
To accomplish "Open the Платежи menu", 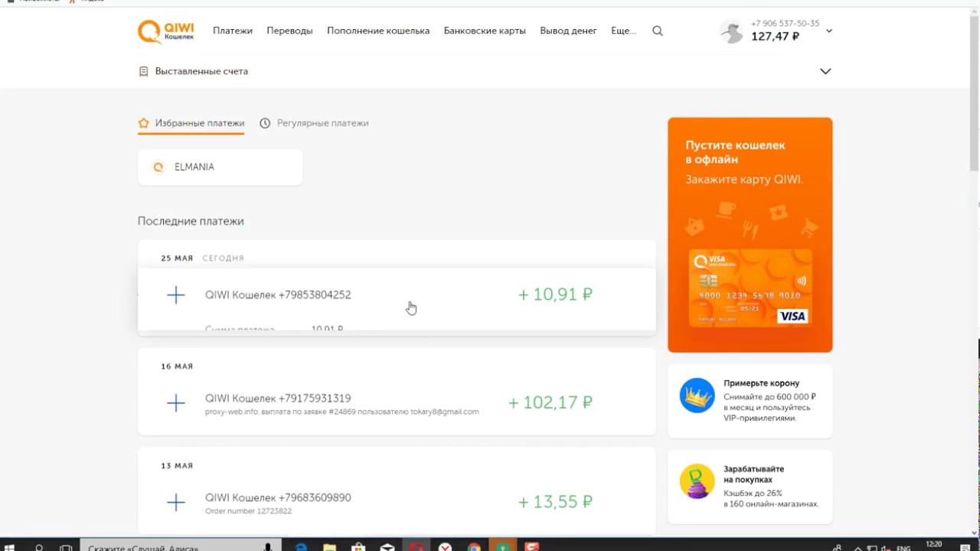I will (x=233, y=31).
